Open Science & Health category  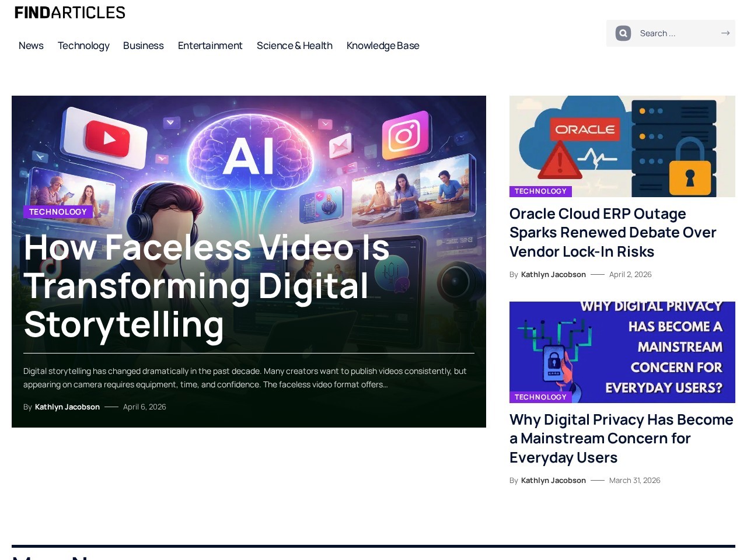(294, 45)
